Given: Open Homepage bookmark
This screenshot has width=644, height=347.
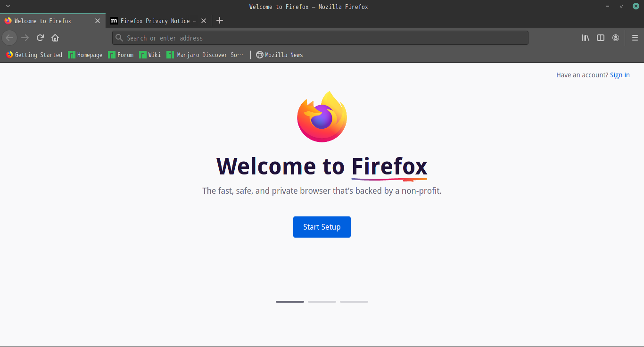Looking at the screenshot, I should tap(85, 55).
